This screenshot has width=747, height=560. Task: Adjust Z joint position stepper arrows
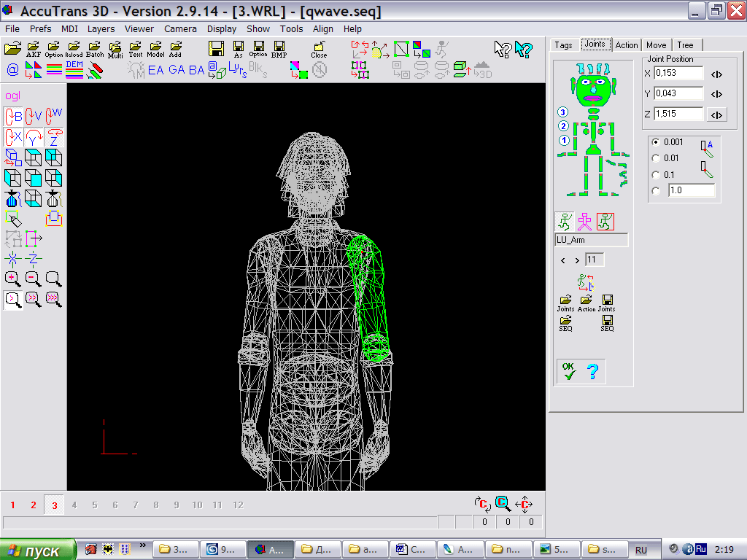(716, 114)
